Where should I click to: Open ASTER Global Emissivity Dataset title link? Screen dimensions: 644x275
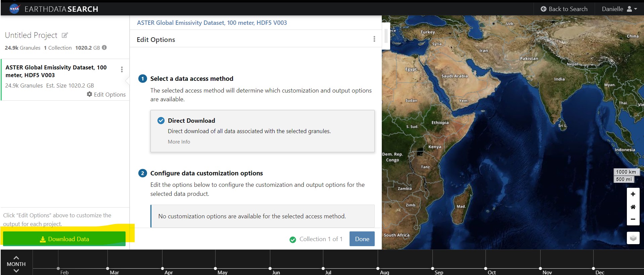click(212, 23)
